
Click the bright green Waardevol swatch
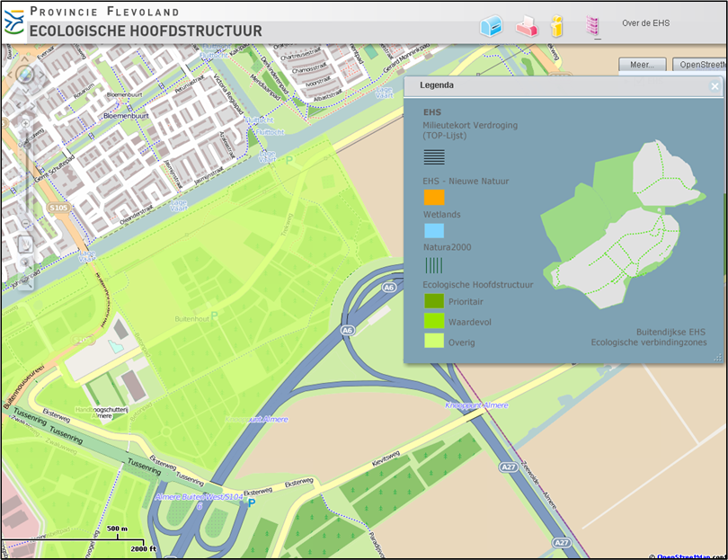click(x=434, y=321)
